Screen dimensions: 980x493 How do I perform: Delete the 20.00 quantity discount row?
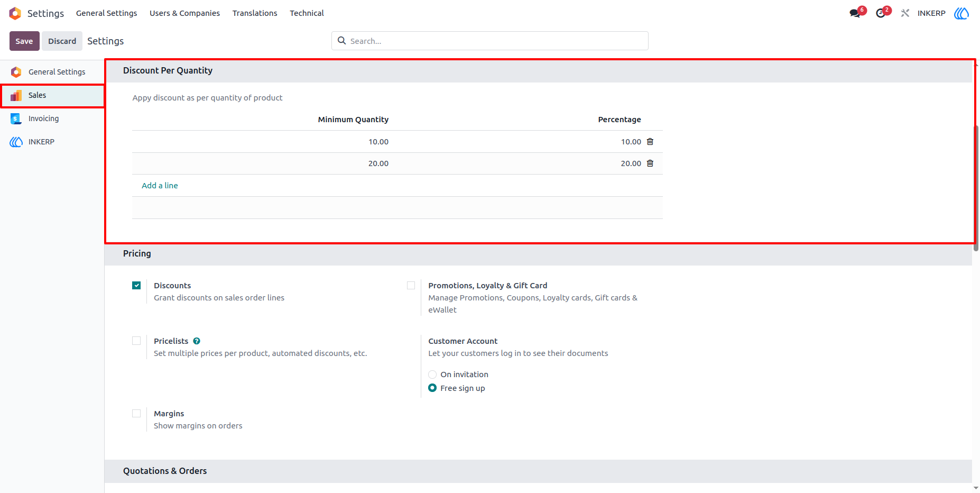pos(650,163)
